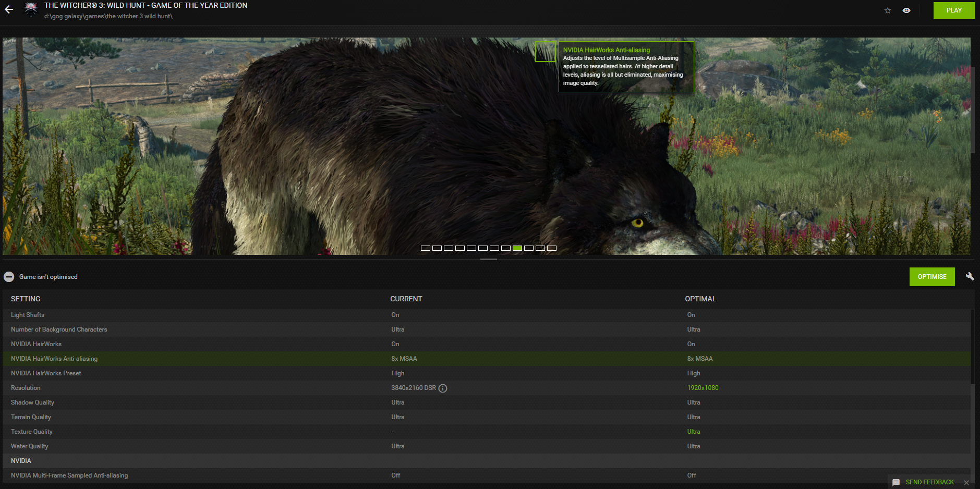The height and width of the screenshot is (489, 980).
Task: Select the Shadow Quality setting row
Action: pyautogui.click(x=487, y=402)
